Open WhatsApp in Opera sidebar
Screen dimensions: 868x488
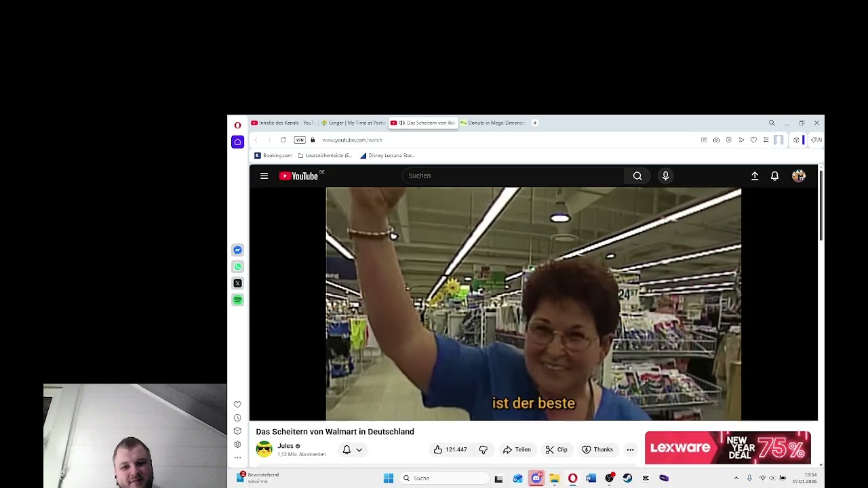coord(237,266)
